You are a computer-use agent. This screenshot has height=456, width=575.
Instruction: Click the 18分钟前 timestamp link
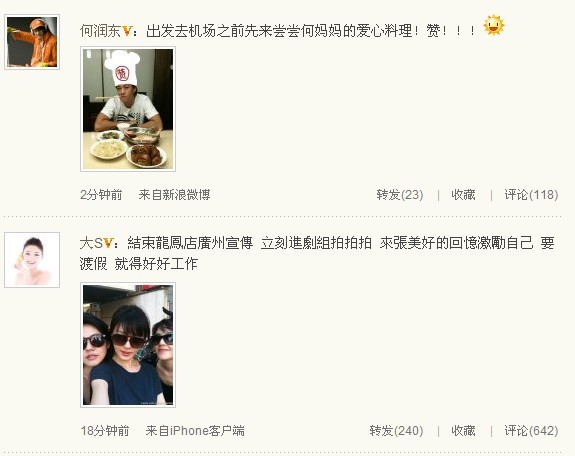point(105,430)
